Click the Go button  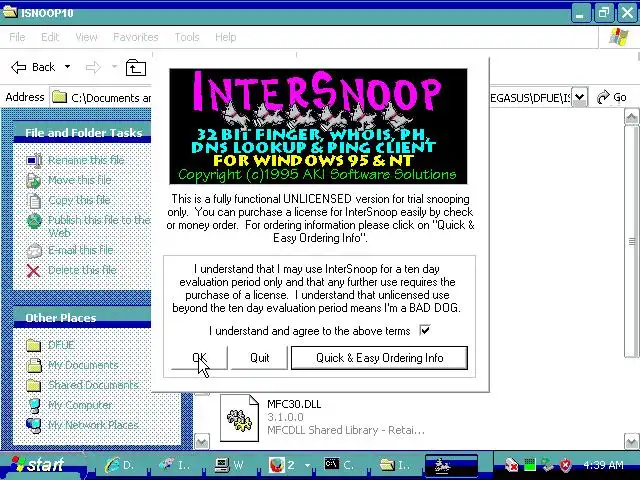pyautogui.click(x=612, y=98)
